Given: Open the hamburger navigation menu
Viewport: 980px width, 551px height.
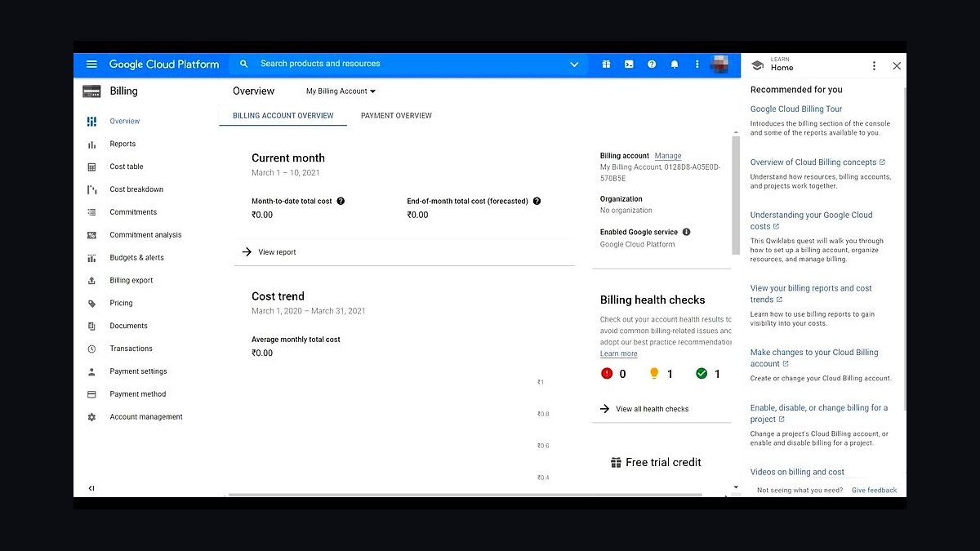Looking at the screenshot, I should pos(91,64).
